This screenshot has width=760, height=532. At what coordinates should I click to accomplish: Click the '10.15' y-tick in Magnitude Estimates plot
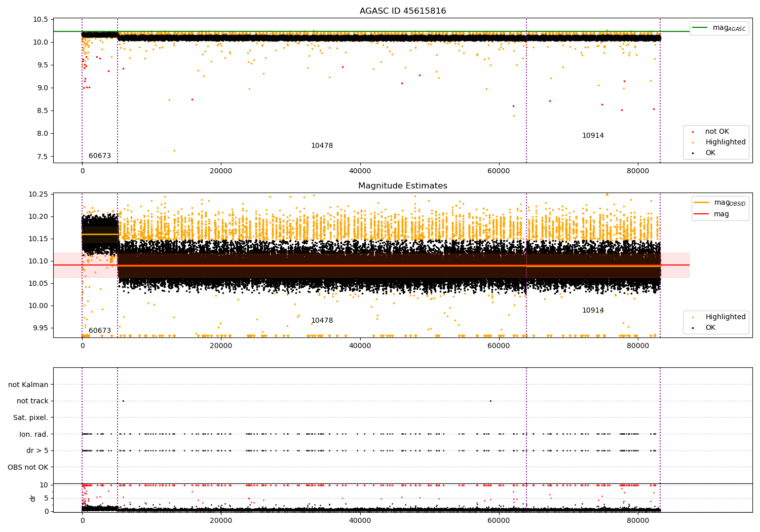39,239
